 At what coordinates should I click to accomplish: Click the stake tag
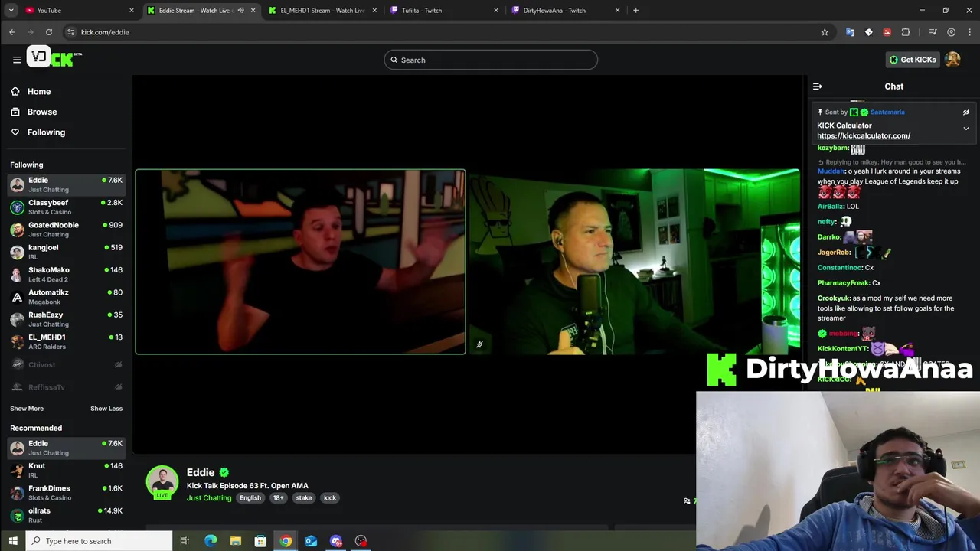(304, 498)
